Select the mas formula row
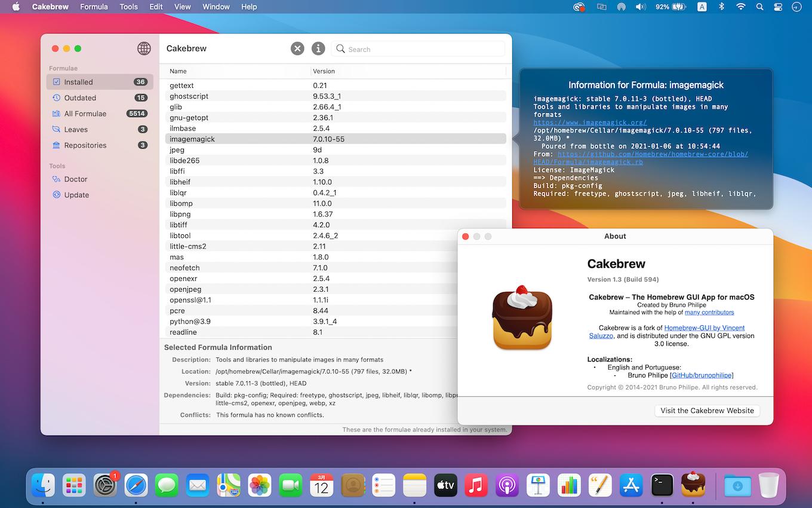This screenshot has height=508, width=812. coord(311,257)
